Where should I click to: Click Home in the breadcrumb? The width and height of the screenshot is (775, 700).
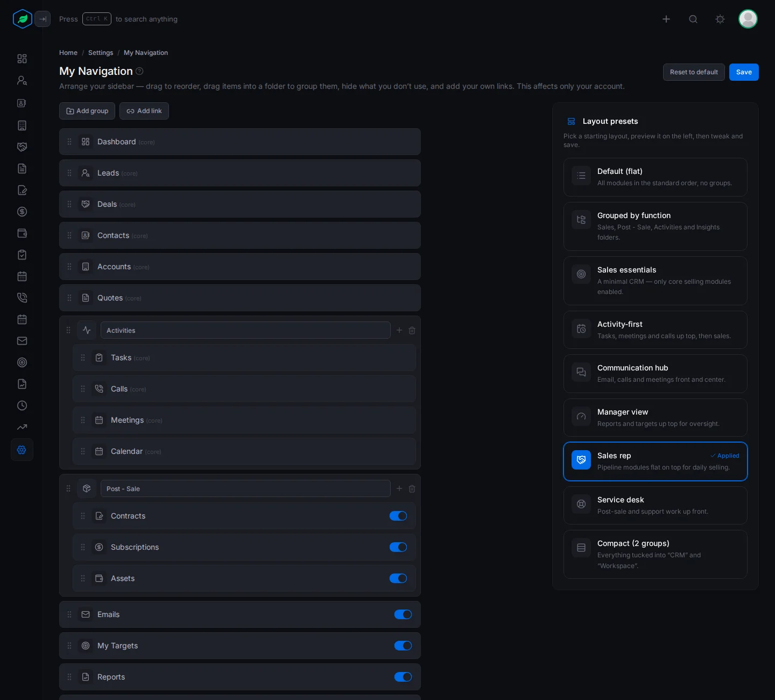pos(68,53)
